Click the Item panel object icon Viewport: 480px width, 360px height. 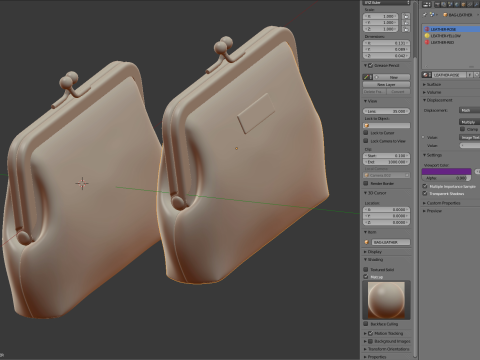coord(367,242)
